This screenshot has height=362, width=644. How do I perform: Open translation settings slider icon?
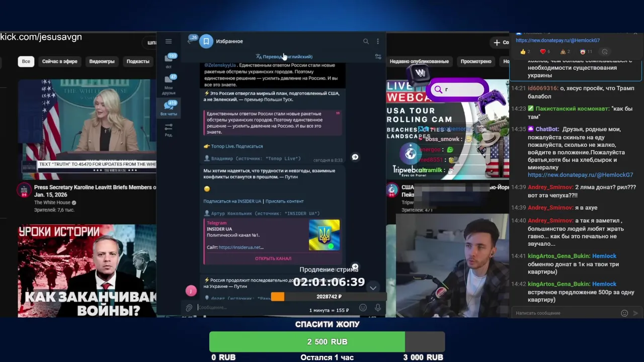coord(378,57)
